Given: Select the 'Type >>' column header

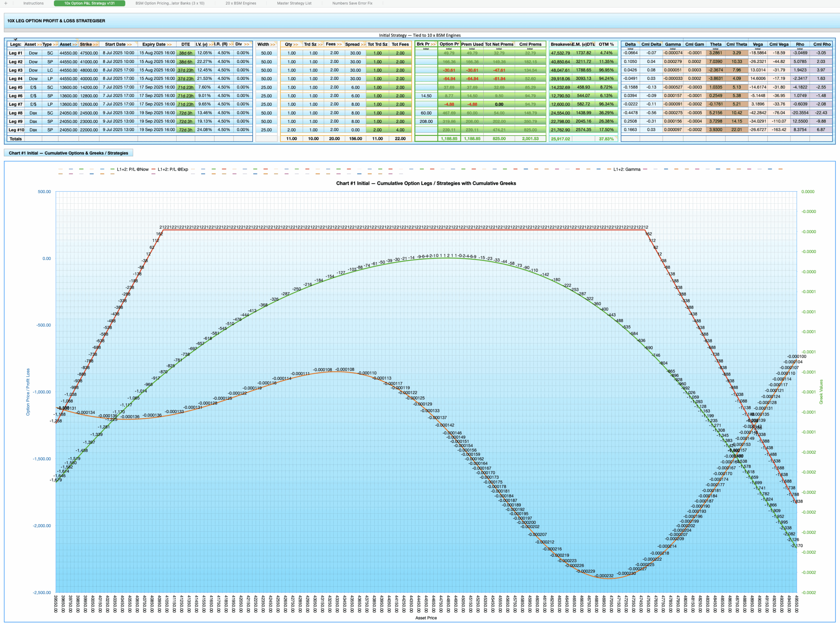Looking at the screenshot, I should (x=50, y=45).
